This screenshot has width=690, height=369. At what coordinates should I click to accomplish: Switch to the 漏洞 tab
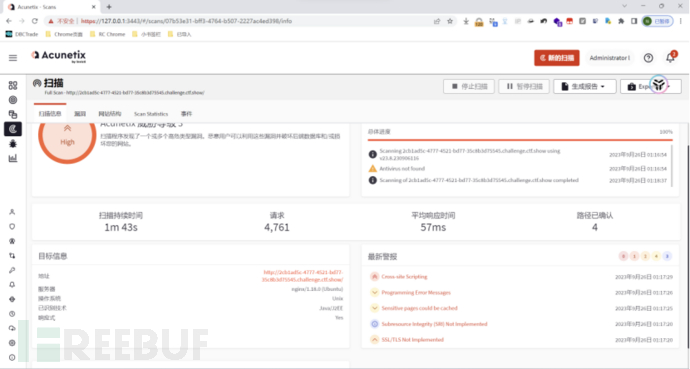80,113
